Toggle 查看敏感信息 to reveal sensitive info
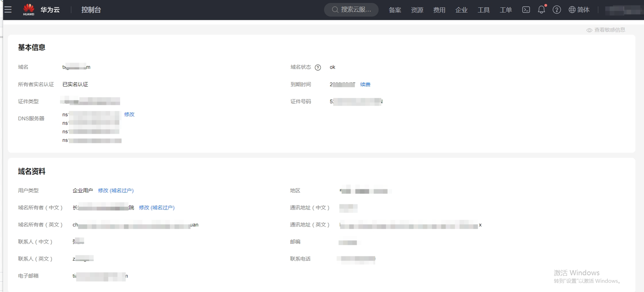This screenshot has width=644, height=292. [606, 30]
